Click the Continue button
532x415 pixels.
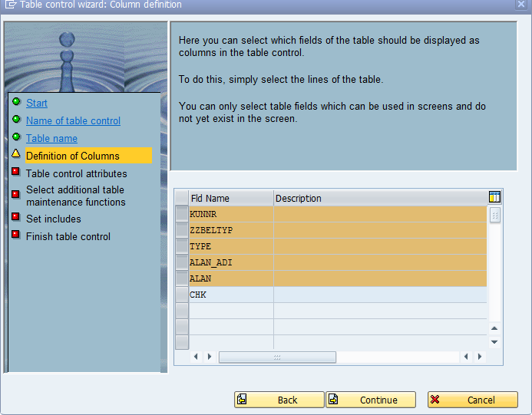point(371,400)
